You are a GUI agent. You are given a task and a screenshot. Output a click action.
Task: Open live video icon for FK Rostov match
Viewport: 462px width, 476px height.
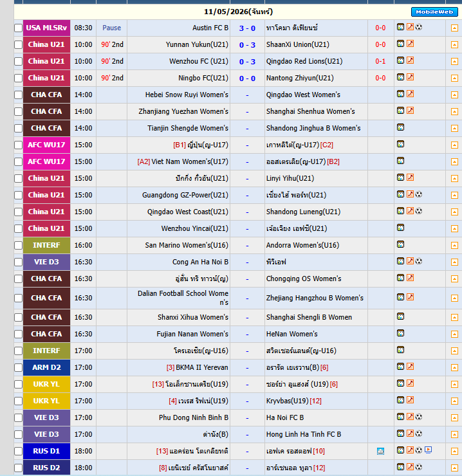[x=429, y=450]
